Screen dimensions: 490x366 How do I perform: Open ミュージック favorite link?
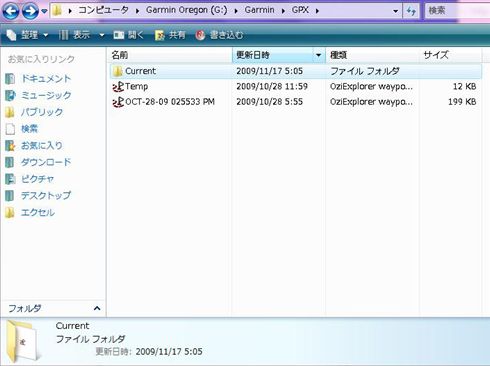pyautogui.click(x=46, y=95)
